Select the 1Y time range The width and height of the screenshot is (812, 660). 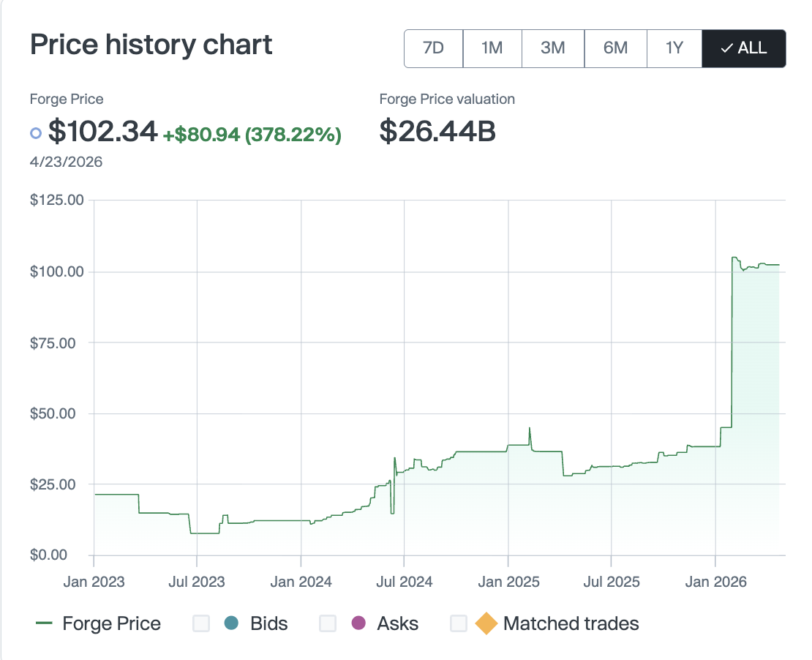coord(674,48)
